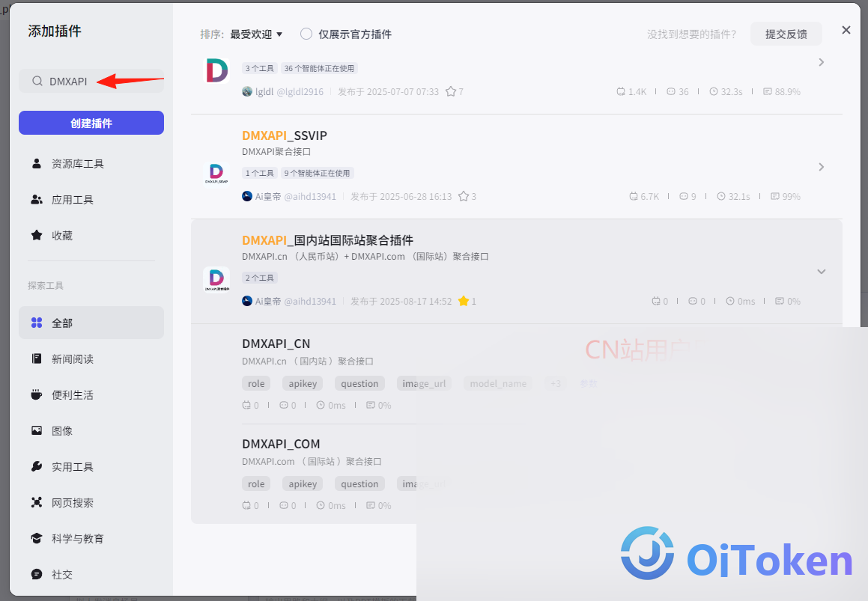Click author @lgldl2916

[x=300, y=92]
